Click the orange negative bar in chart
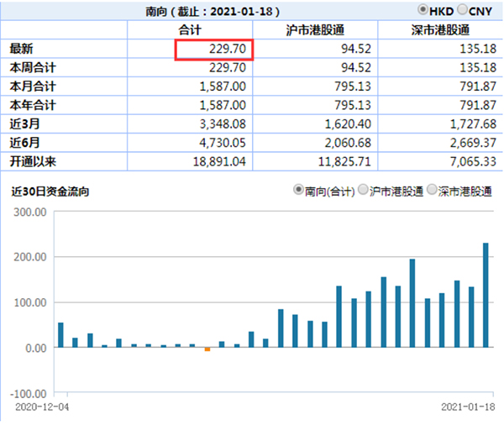The height and width of the screenshot is (425, 504). click(x=207, y=349)
